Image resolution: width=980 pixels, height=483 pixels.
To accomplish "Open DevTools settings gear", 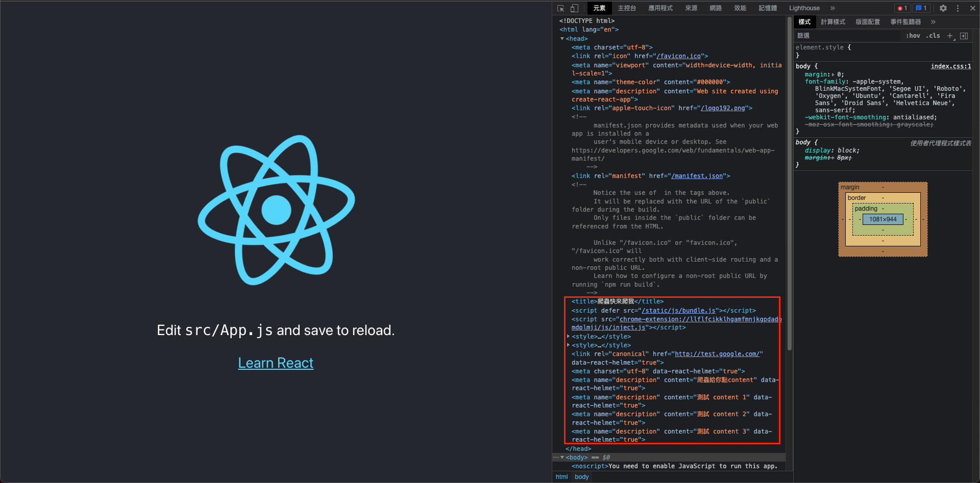I will coord(943,8).
